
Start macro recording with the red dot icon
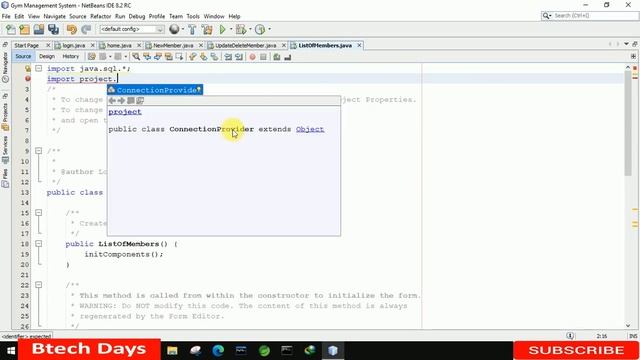253,57
